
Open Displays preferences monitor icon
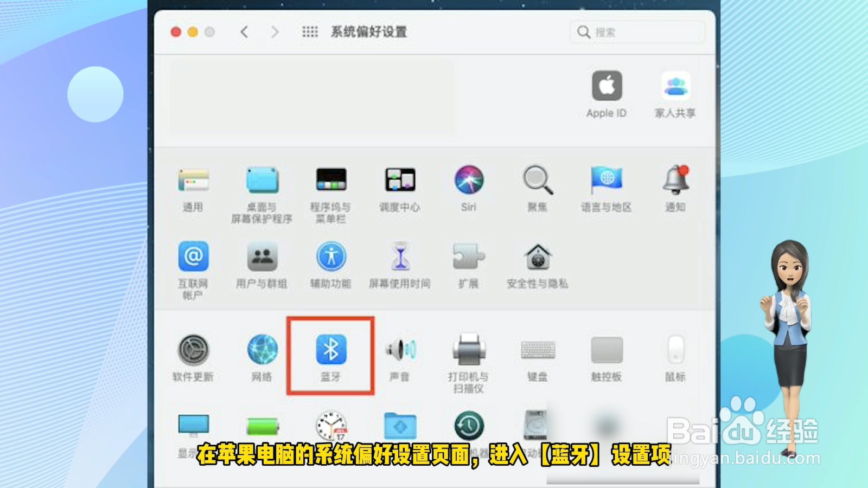pos(193,426)
